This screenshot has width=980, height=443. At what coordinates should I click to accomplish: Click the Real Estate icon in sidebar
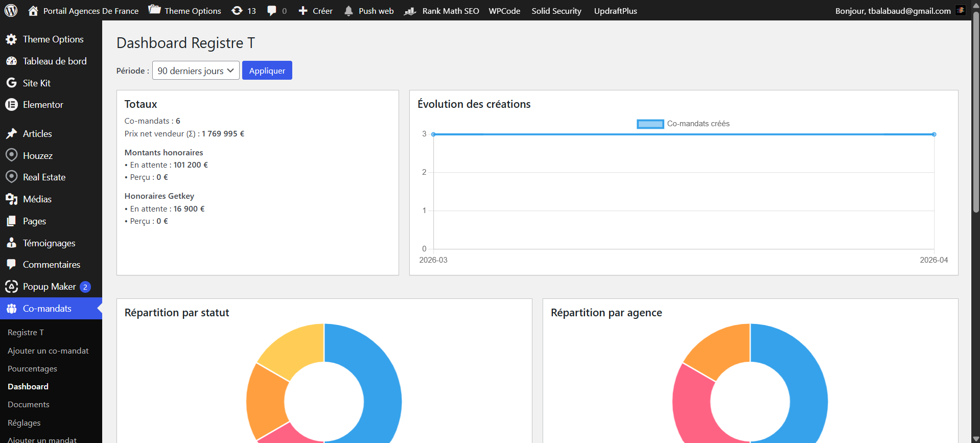(x=11, y=177)
